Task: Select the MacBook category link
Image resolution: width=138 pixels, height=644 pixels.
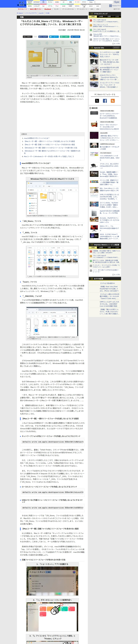Action: 48,9
